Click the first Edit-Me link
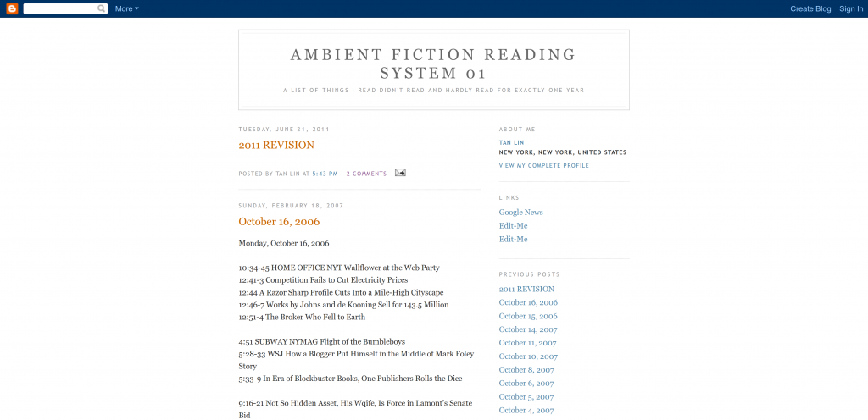This screenshot has width=868, height=420. [513, 226]
